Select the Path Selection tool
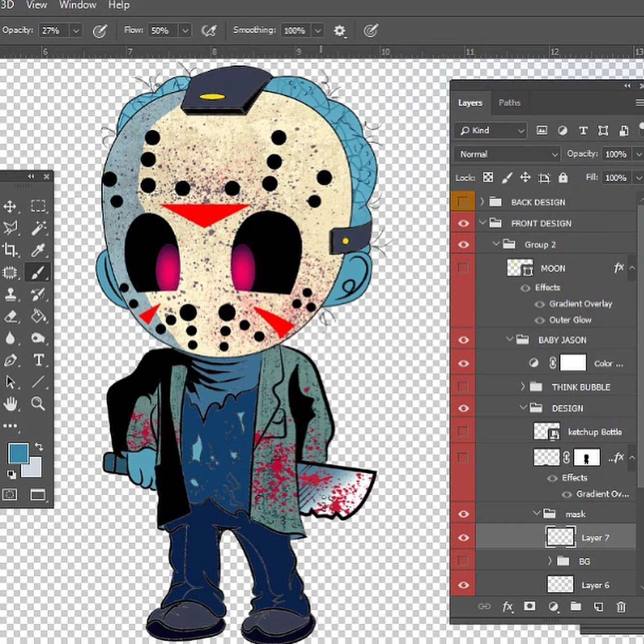Image resolution: width=644 pixels, height=644 pixels. click(x=10, y=382)
